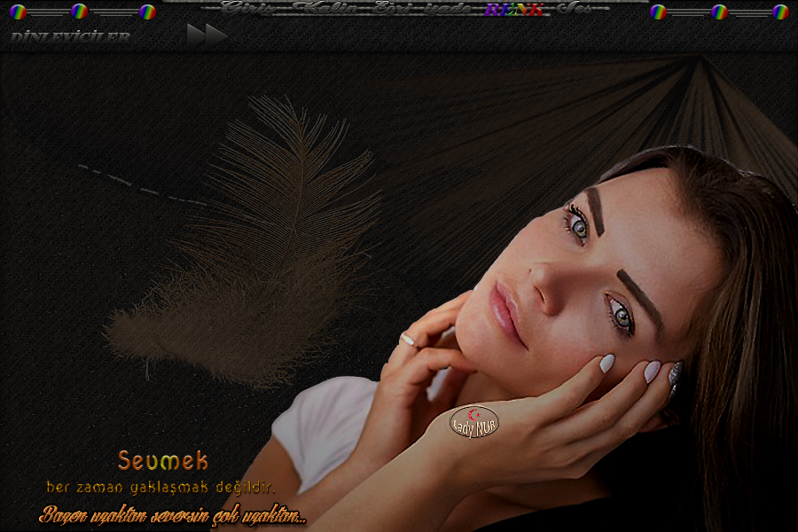798x532 pixels.
Task: Click the leftmost rainbow orb in the top-left group
Action: click(18, 12)
